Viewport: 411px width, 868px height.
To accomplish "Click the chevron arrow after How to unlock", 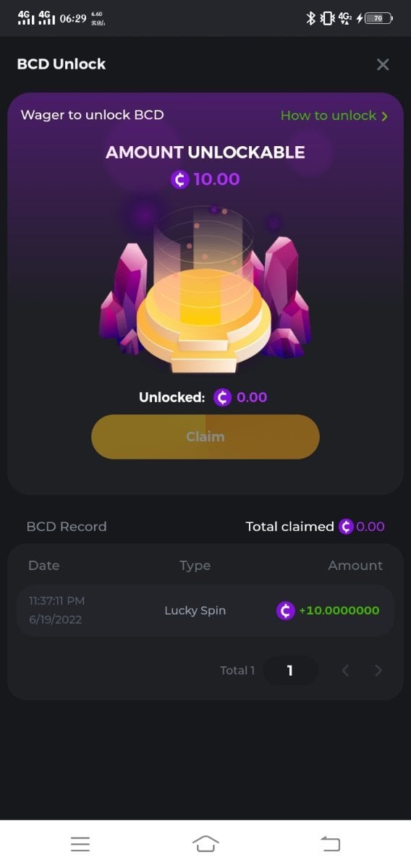I will pyautogui.click(x=384, y=116).
